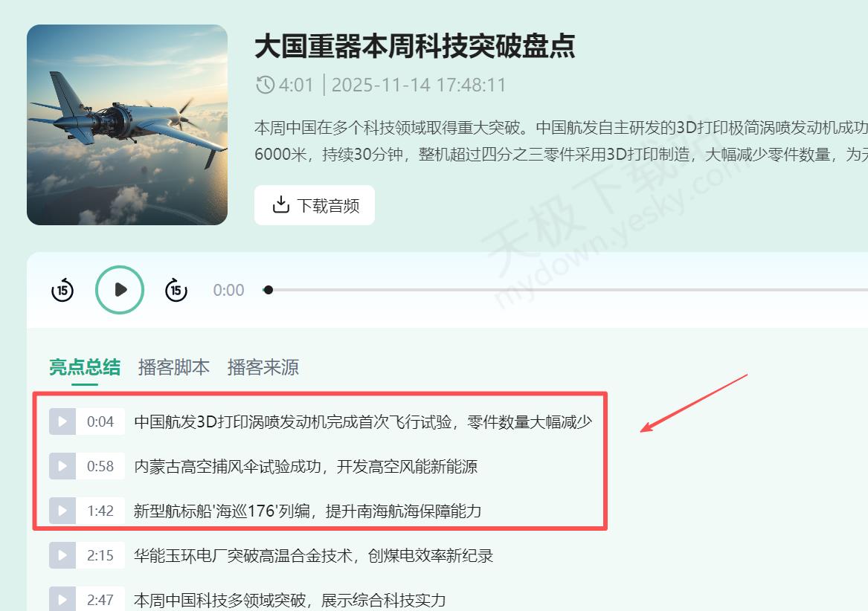Open 中国航发3D打印涡喷发动机 highlight text
This screenshot has width=868, height=611.
363,421
